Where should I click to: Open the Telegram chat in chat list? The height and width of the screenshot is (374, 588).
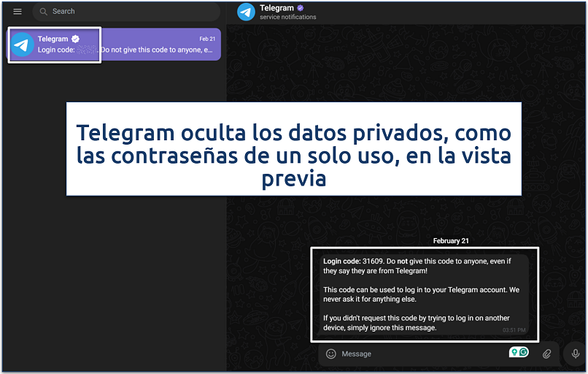(146, 45)
